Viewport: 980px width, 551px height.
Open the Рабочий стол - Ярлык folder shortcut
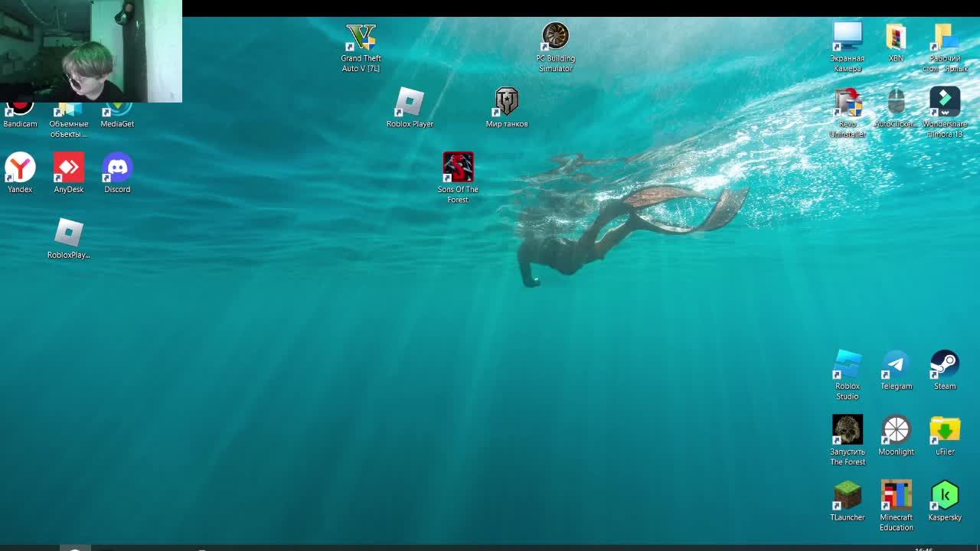pyautogui.click(x=945, y=37)
